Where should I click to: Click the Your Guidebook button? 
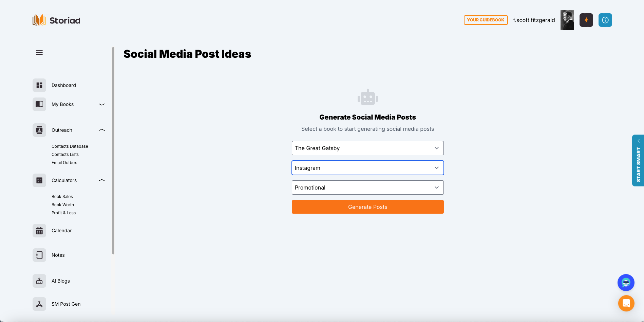coord(486,20)
